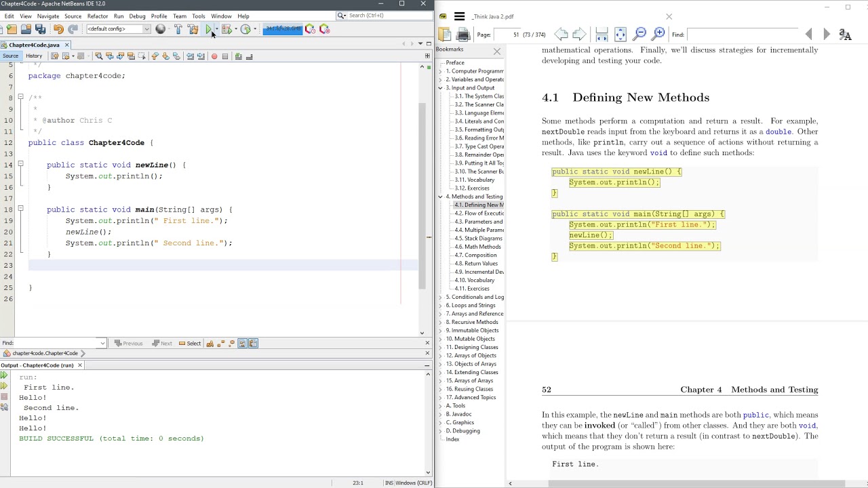Click the Redo arrow in NetBeans toolbar
Viewport: 868px width, 488px height.
tap(73, 29)
